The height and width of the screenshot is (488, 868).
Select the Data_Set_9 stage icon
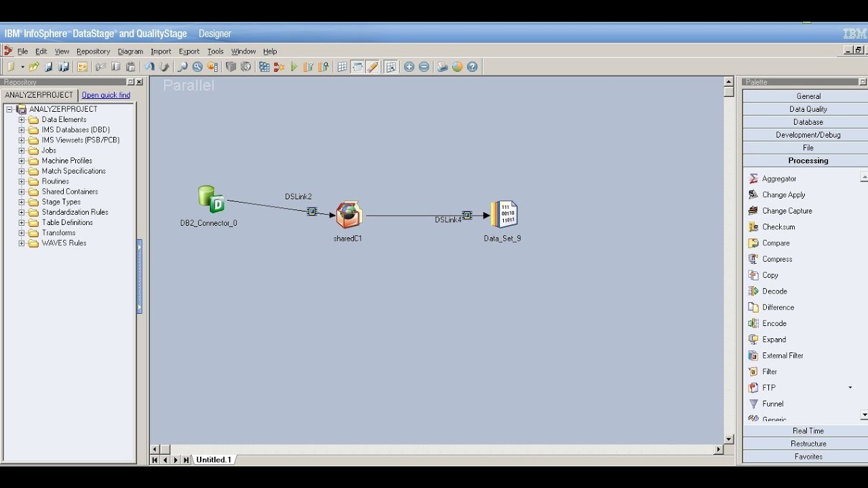pos(504,215)
